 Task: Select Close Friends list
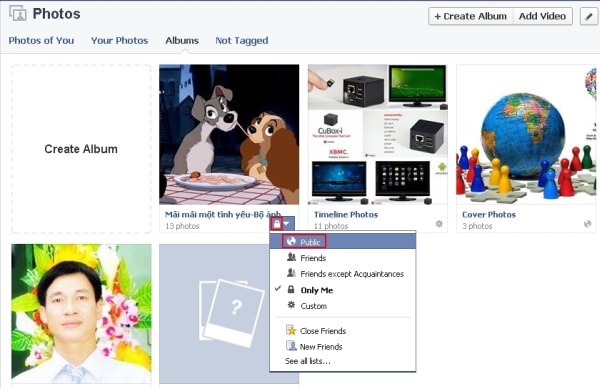tap(343, 331)
